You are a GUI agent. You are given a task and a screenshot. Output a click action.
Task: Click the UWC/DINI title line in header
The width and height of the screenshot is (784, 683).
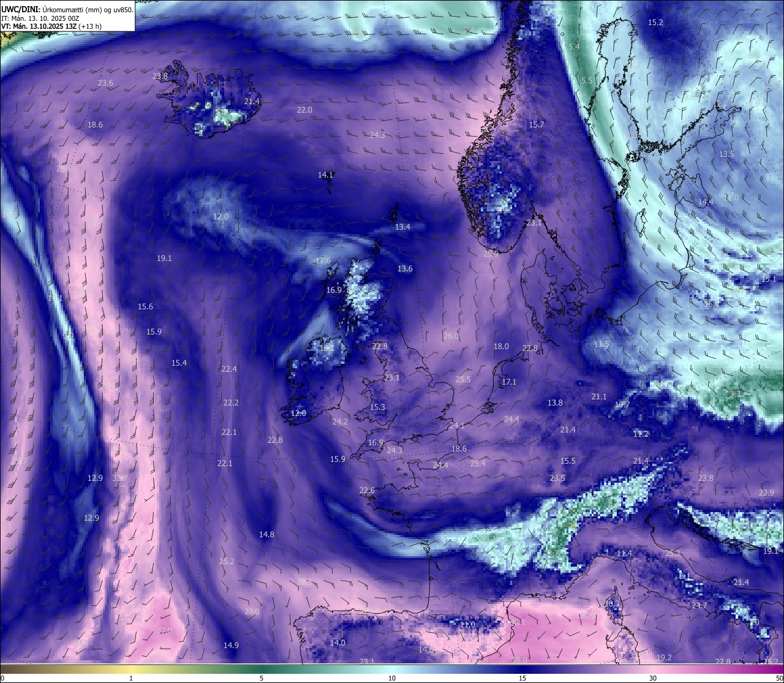click(67, 9)
